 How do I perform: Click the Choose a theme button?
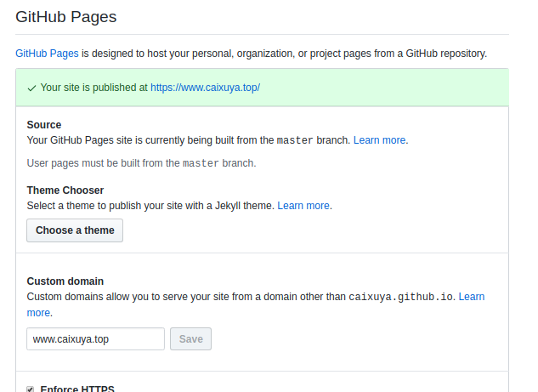click(75, 230)
